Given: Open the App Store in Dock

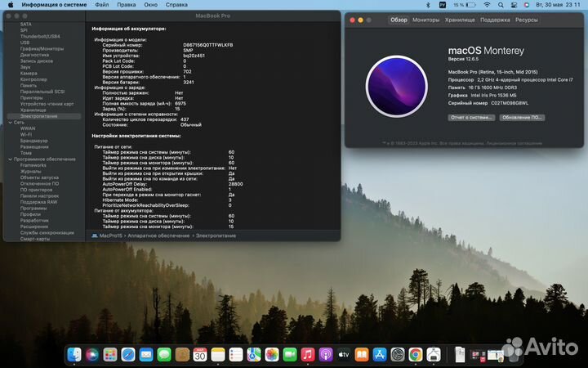Looking at the screenshot, I should [380, 354].
